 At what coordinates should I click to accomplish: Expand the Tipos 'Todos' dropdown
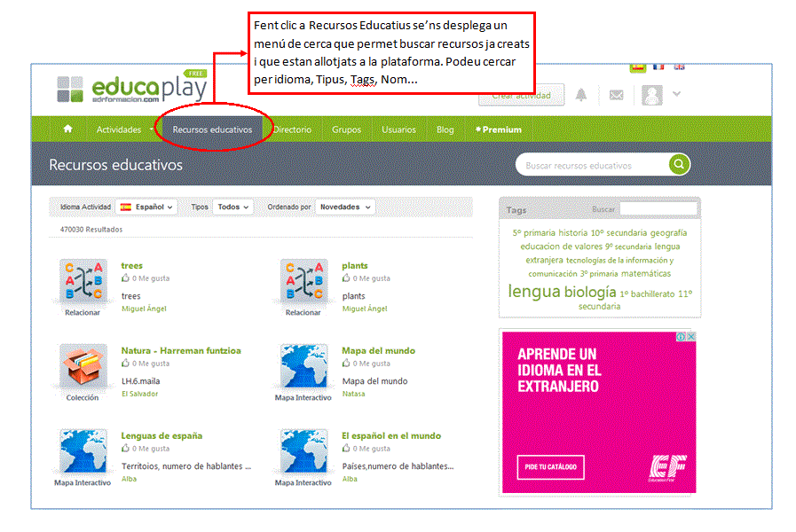tap(232, 207)
